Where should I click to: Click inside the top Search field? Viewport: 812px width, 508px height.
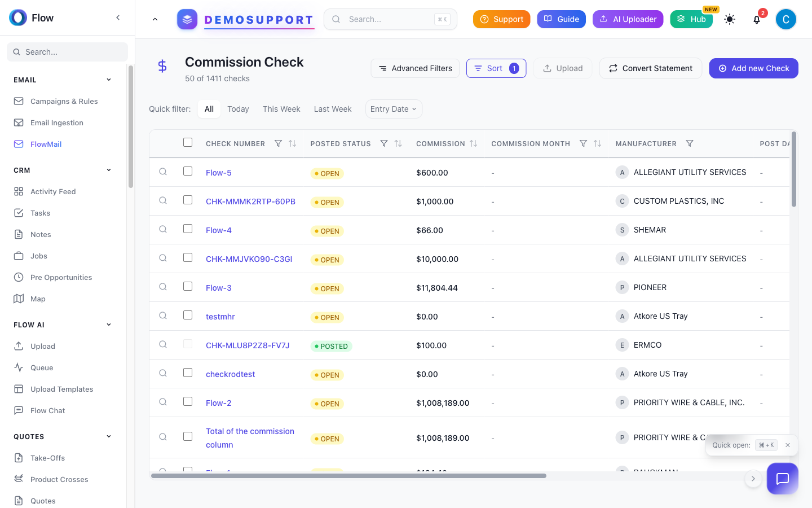tap(390, 19)
